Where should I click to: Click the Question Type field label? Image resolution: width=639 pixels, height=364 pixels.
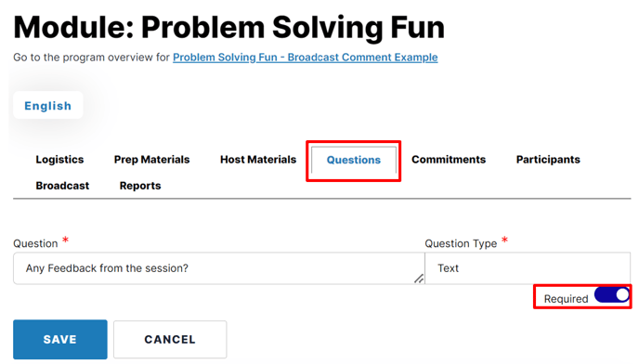coord(461,243)
